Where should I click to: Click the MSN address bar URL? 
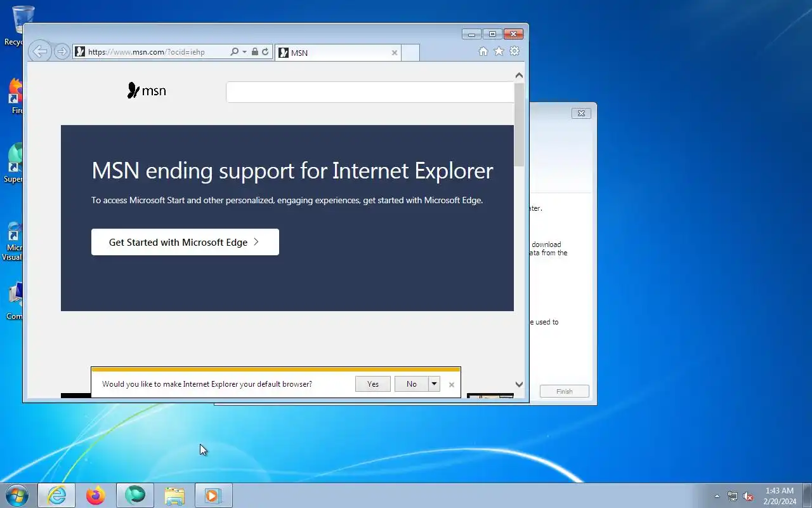(x=147, y=52)
